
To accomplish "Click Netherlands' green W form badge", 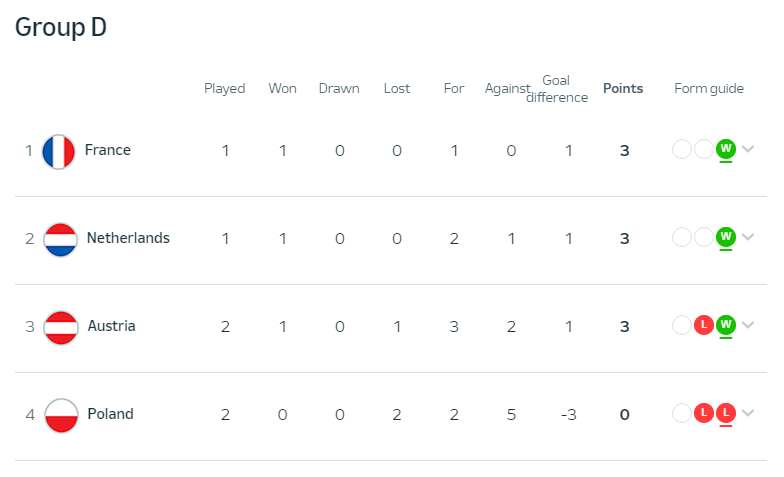I will coord(726,237).
